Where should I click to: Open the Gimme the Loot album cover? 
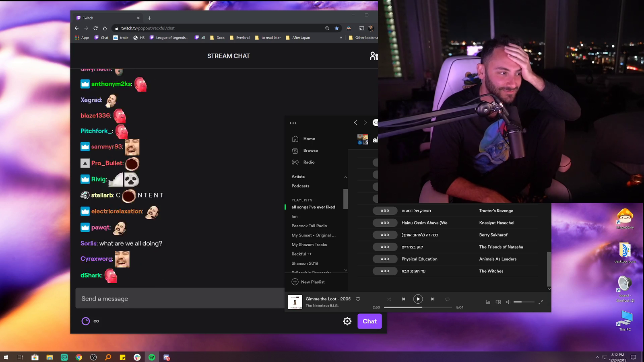tap(295, 302)
